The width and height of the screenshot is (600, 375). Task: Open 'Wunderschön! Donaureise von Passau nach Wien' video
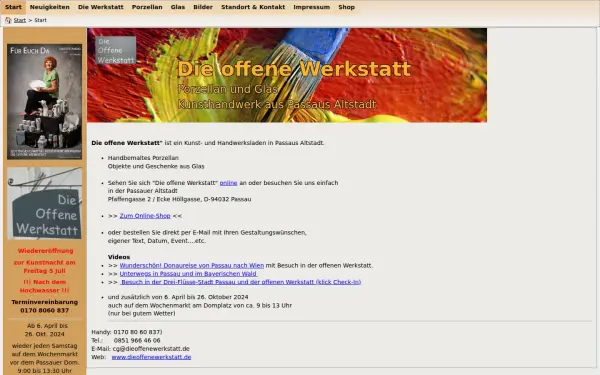click(x=192, y=266)
